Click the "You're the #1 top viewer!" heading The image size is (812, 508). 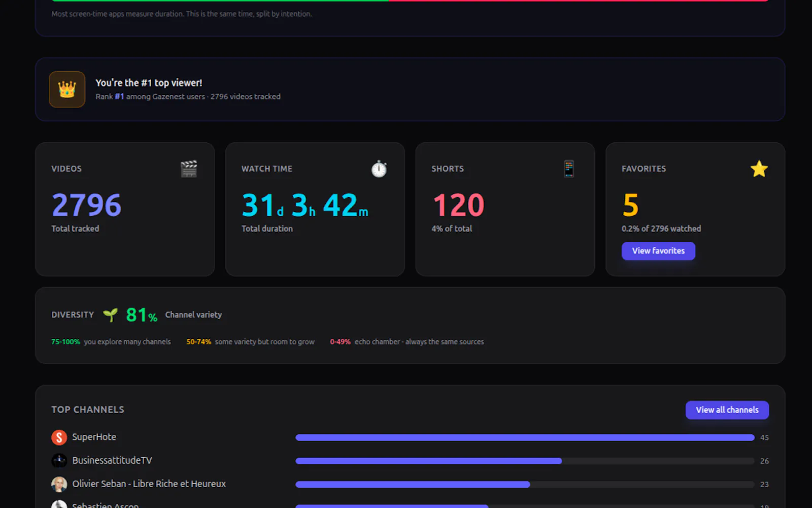[x=149, y=83]
